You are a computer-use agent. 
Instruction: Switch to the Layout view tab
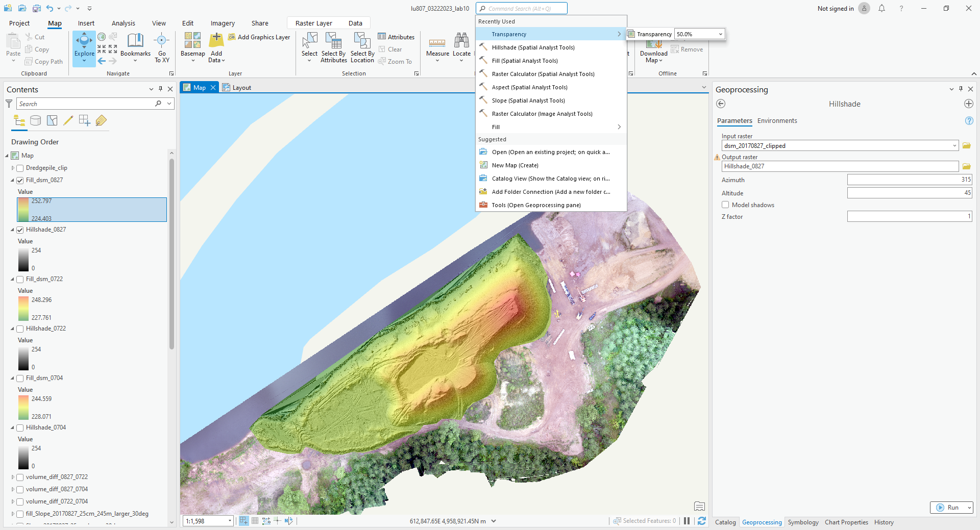pyautogui.click(x=237, y=87)
